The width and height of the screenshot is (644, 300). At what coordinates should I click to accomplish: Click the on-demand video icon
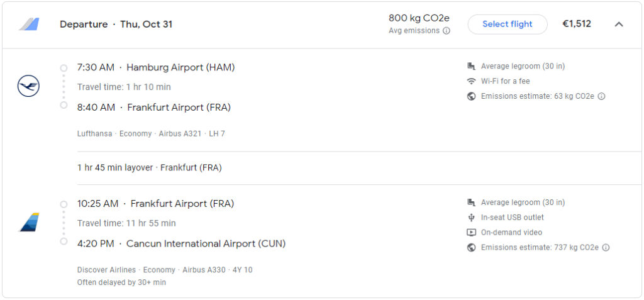(x=471, y=233)
